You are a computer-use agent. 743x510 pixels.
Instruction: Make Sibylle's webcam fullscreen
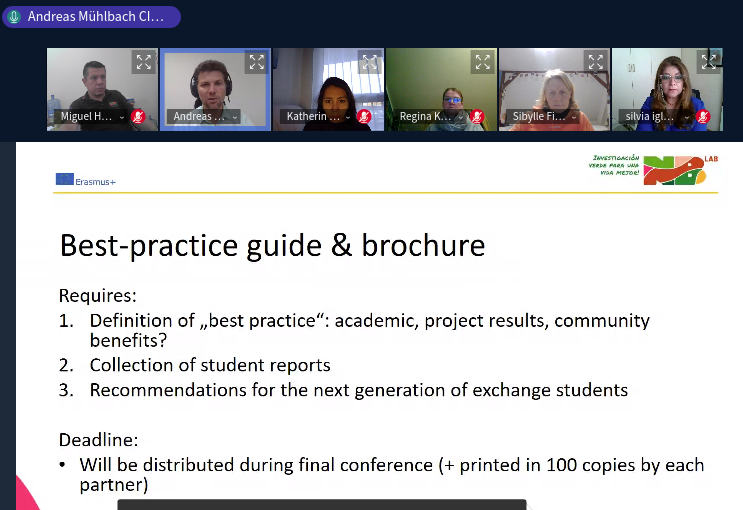[596, 62]
